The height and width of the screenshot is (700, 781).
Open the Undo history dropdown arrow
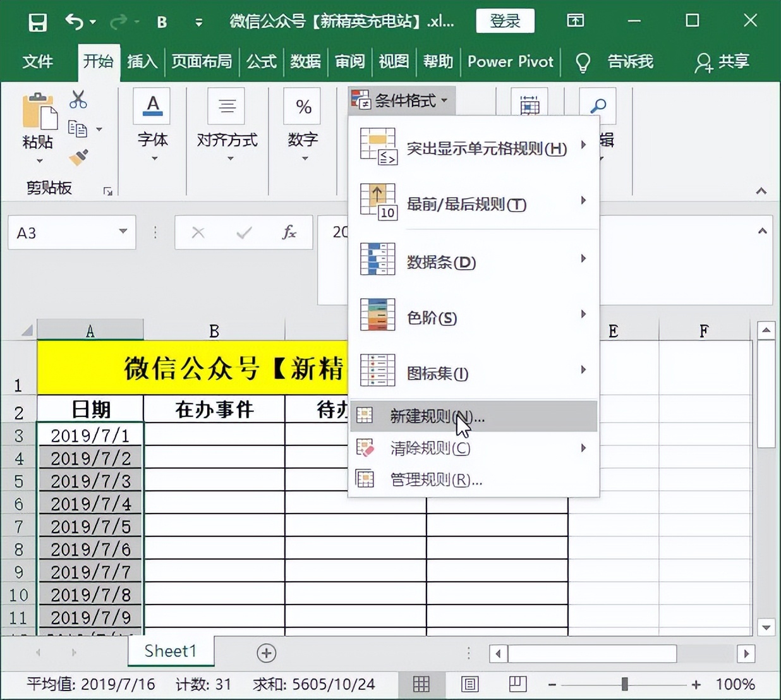pyautogui.click(x=93, y=22)
